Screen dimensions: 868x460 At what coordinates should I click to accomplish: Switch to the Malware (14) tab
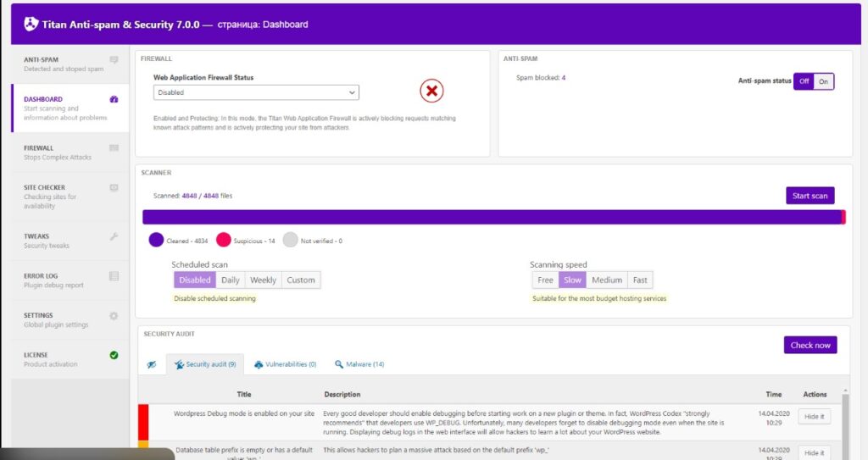tap(359, 364)
